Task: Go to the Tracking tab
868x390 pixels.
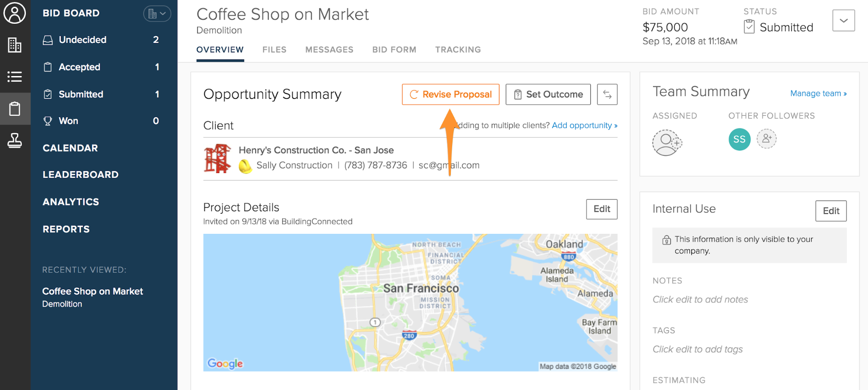Action: [x=458, y=50]
